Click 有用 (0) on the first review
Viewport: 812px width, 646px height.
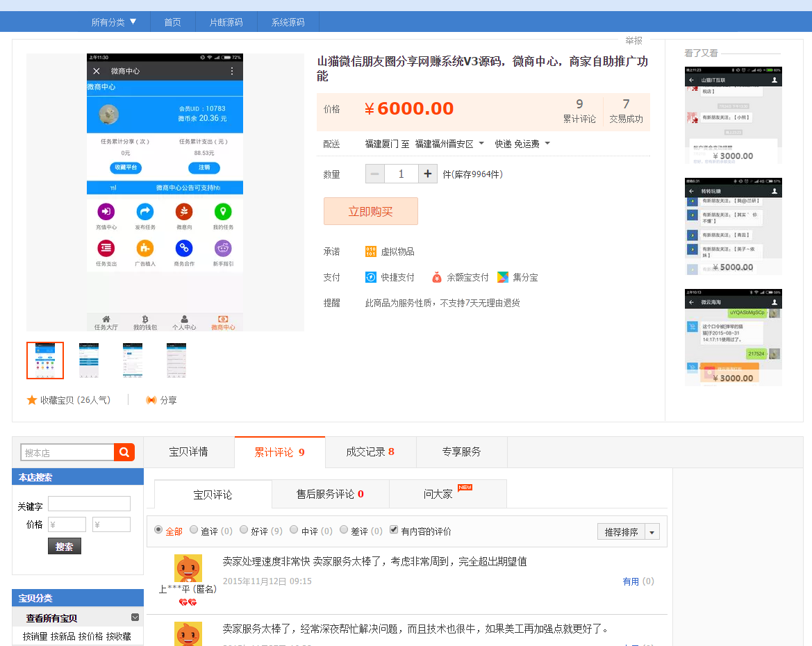pyautogui.click(x=638, y=581)
